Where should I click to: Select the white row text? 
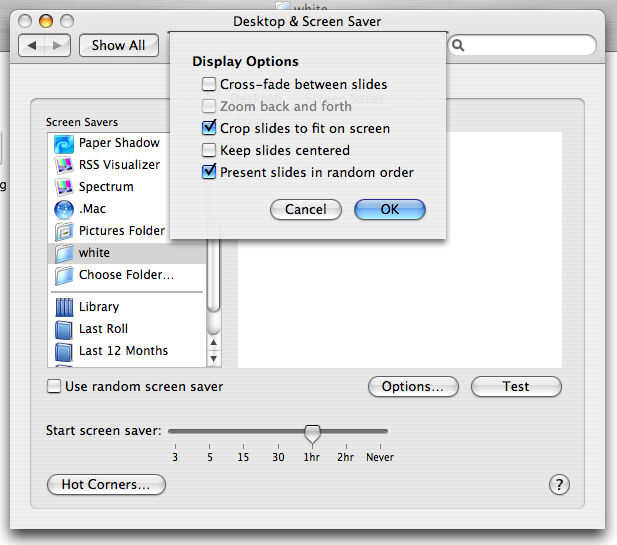coord(94,253)
